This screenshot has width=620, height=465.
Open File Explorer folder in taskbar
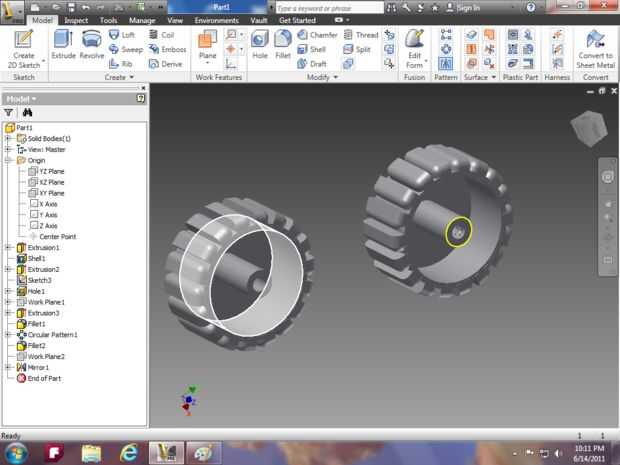click(x=91, y=453)
